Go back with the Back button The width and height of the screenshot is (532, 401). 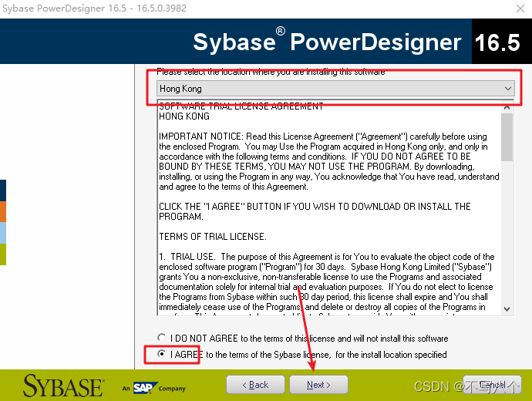pos(255,384)
